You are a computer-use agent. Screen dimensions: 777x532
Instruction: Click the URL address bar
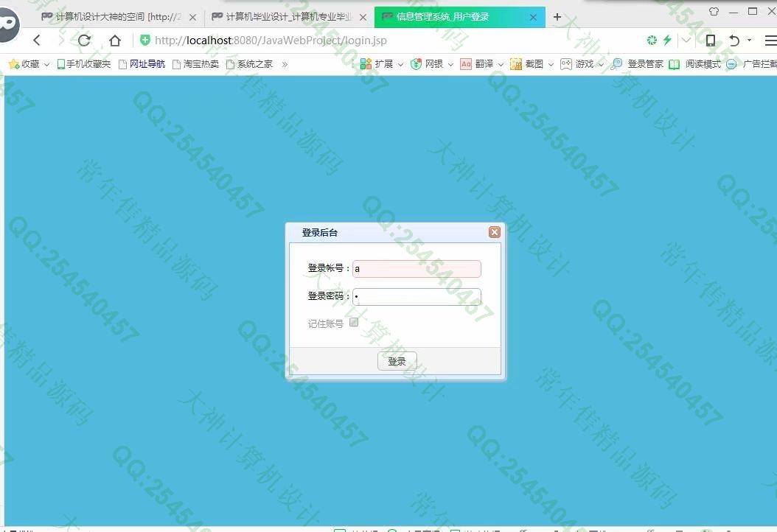(271, 40)
